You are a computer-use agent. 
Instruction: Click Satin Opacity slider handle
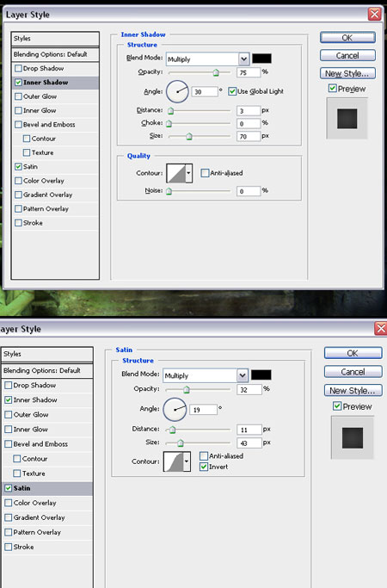click(x=187, y=390)
